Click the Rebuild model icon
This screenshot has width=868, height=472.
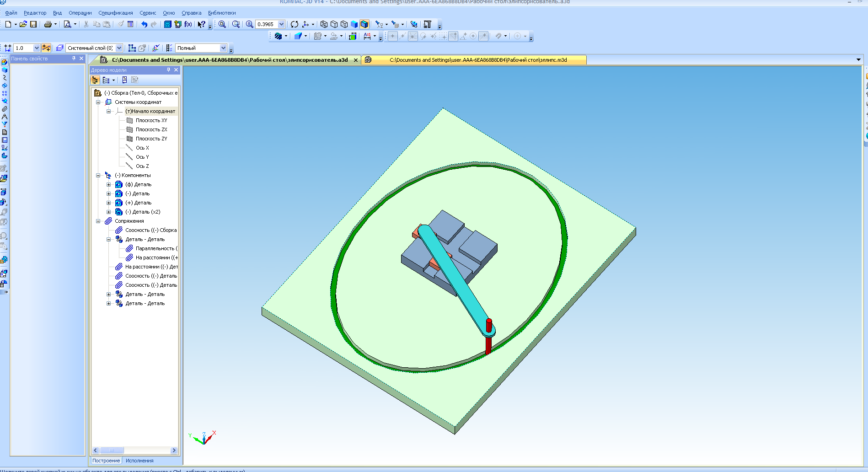click(x=414, y=24)
